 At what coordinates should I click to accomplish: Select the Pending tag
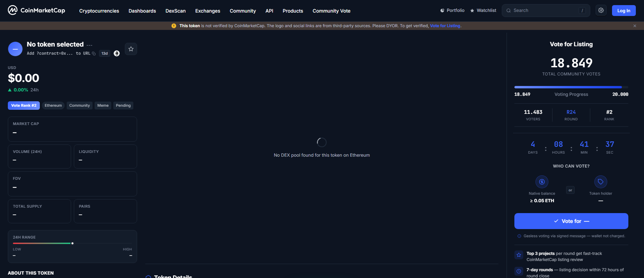tap(123, 105)
